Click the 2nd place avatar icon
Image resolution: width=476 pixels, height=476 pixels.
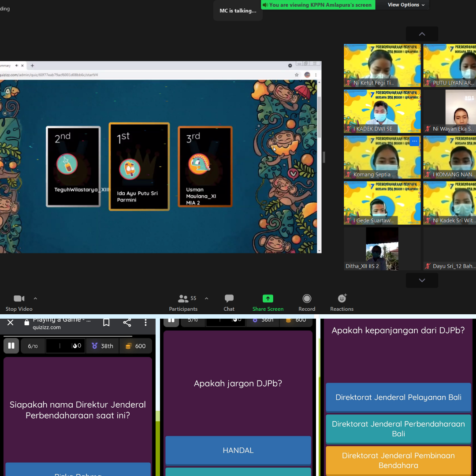67,164
